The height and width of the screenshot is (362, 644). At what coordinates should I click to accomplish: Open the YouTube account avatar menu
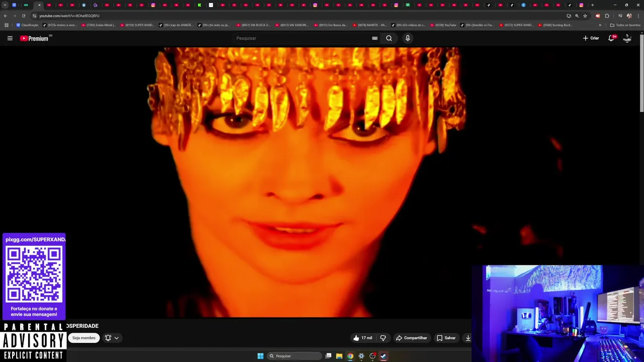tap(627, 38)
